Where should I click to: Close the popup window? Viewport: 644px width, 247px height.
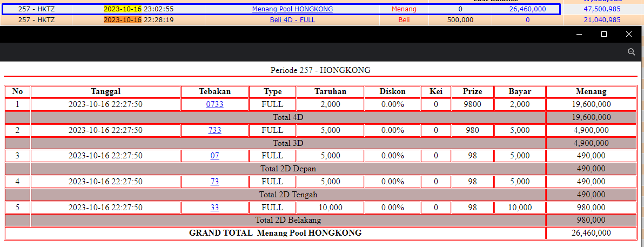[628, 34]
